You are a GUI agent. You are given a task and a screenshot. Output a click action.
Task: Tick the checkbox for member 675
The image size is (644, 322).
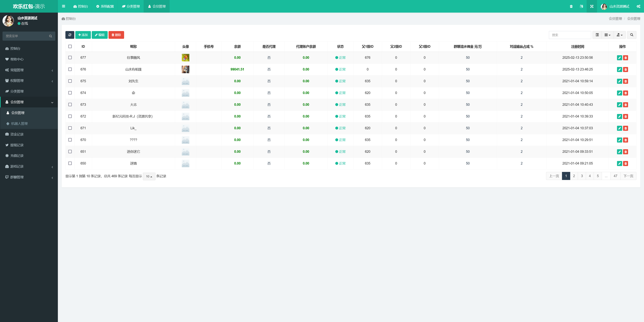click(x=70, y=81)
